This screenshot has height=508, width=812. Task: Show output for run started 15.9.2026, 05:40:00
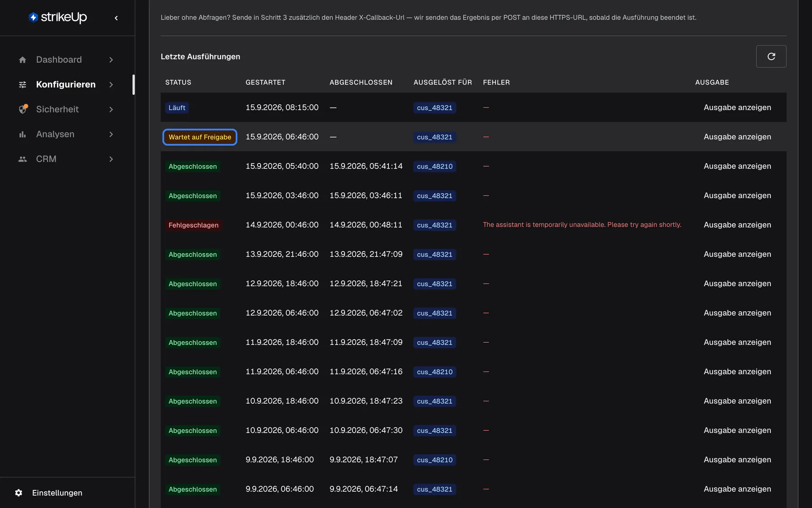(737, 166)
